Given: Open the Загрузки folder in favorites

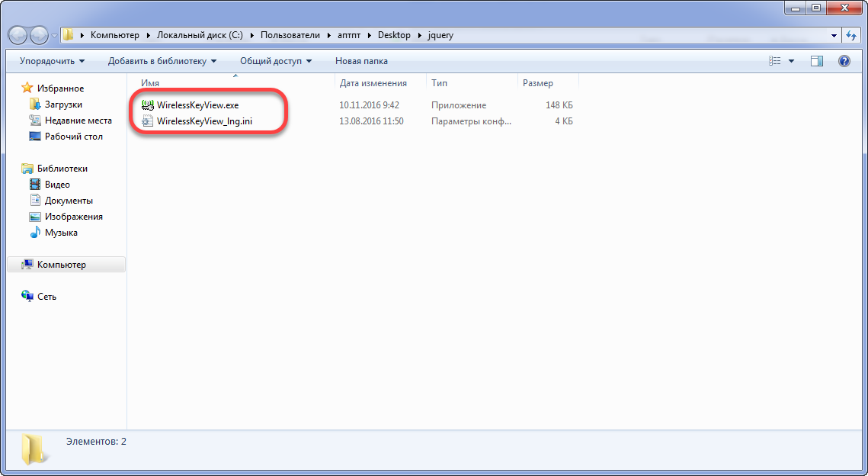Looking at the screenshot, I should pos(63,105).
